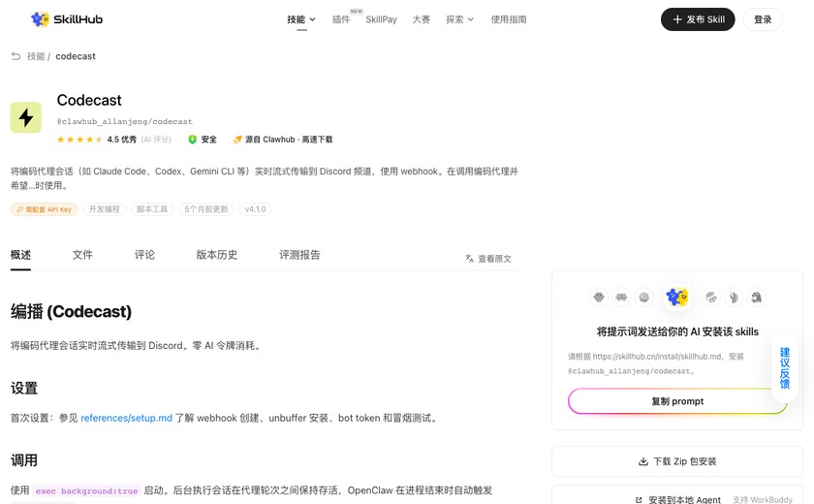Click the 技能 breadcrumb link
The height and width of the screenshot is (504, 814).
[36, 56]
